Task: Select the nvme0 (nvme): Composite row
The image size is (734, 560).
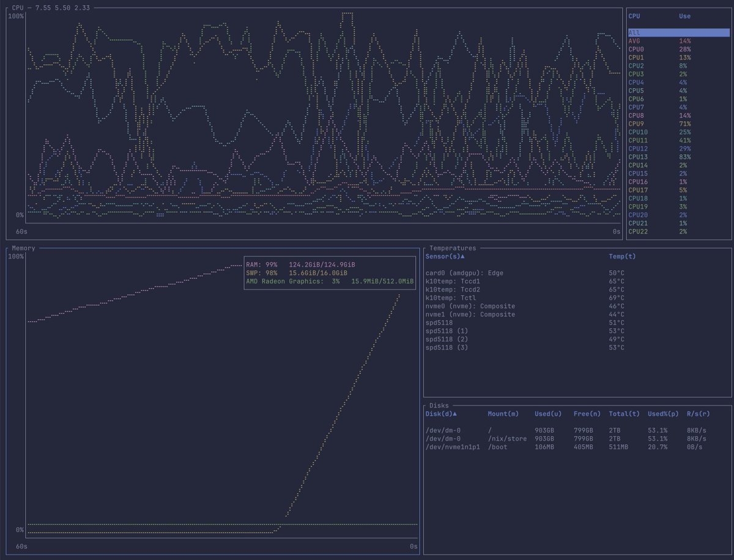Action: point(577,306)
